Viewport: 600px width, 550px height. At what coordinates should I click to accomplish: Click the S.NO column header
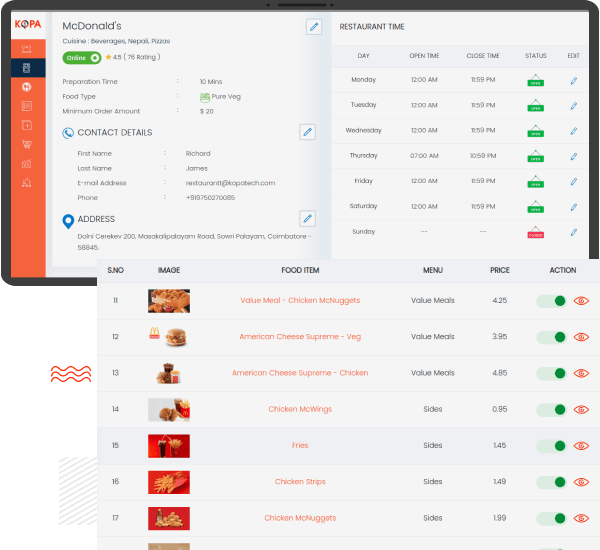tap(115, 270)
